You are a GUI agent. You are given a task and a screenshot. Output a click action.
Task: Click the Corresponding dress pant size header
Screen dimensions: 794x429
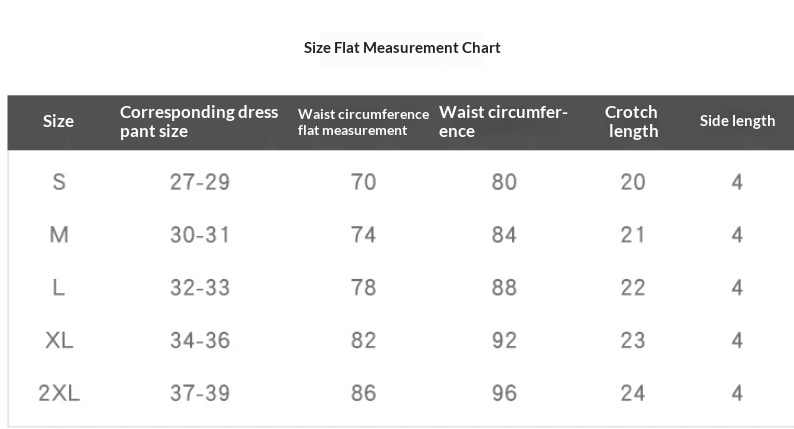199,122
